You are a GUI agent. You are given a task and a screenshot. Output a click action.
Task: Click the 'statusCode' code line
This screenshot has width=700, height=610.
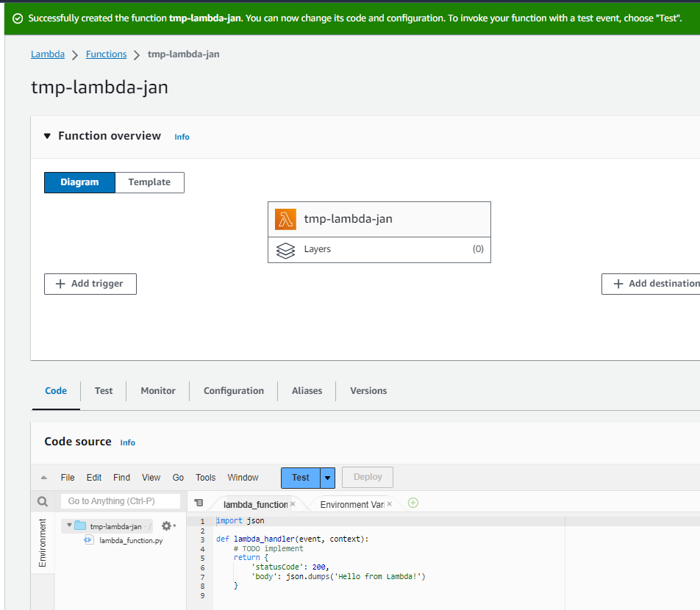290,567
